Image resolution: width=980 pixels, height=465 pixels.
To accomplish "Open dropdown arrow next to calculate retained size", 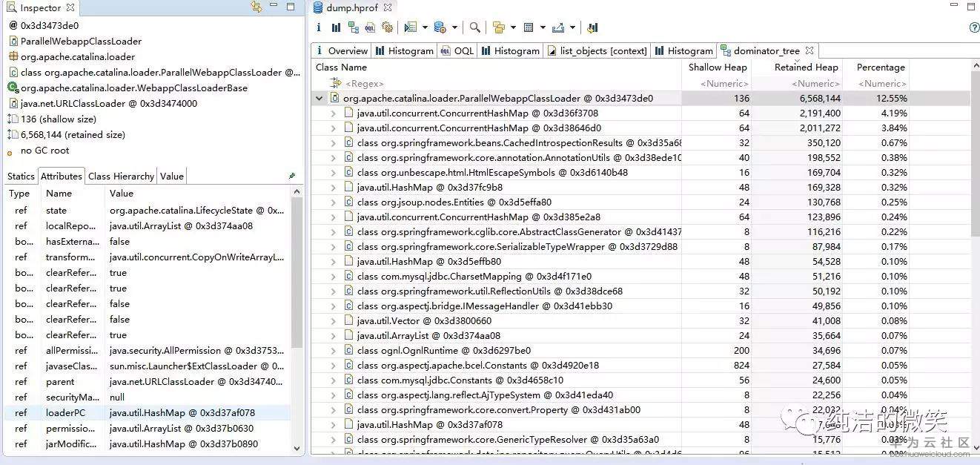I will 543,27.
